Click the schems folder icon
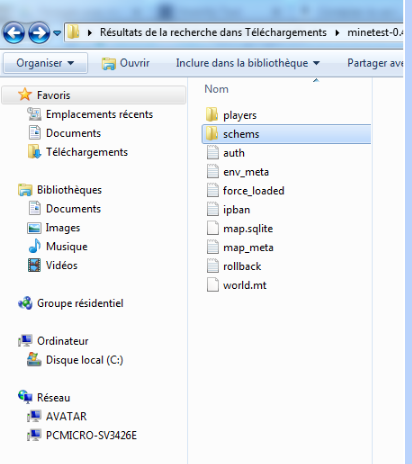The width and height of the screenshot is (412, 464). 212,134
